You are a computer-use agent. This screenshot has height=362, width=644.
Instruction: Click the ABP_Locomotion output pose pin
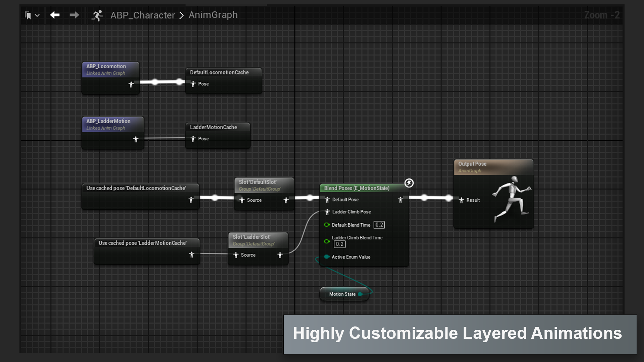pyautogui.click(x=131, y=84)
